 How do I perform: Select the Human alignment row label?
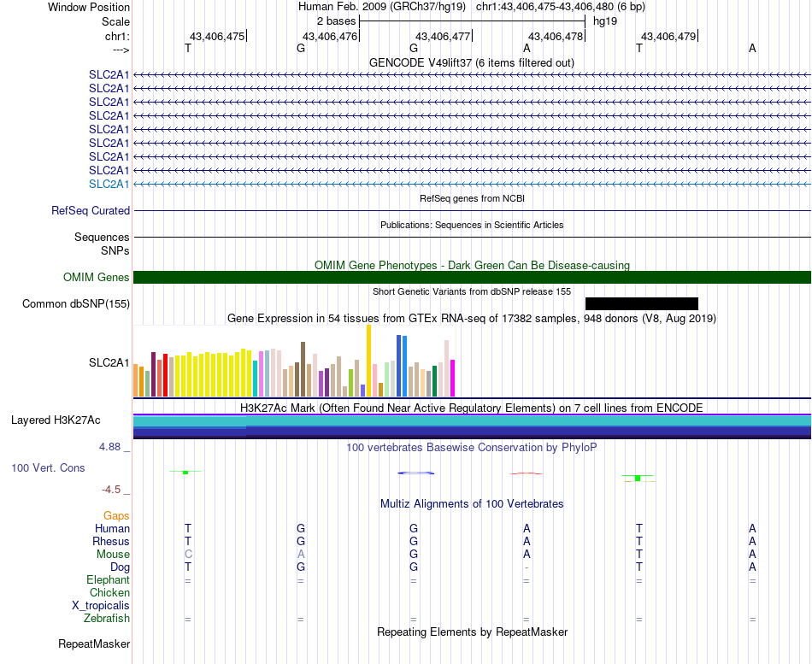112,528
